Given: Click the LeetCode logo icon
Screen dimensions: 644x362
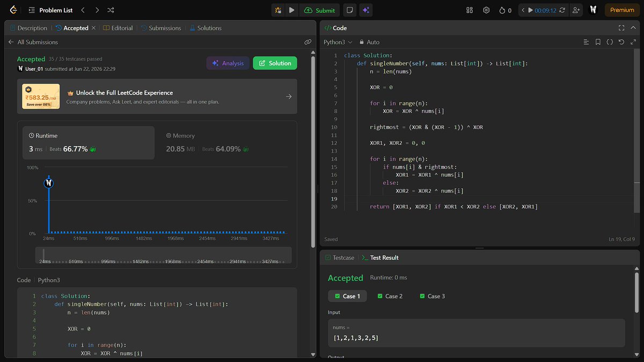Looking at the screenshot, I should 13,10.
